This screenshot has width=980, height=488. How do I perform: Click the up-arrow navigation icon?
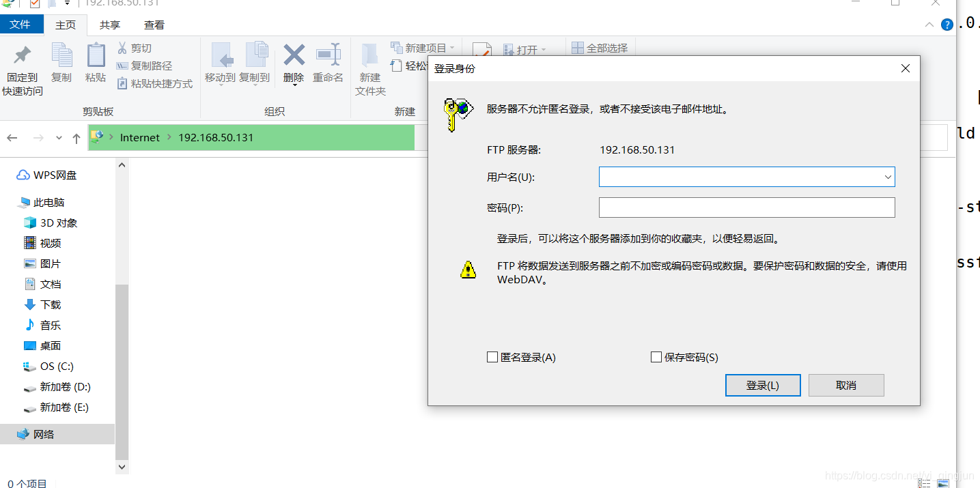(76, 137)
